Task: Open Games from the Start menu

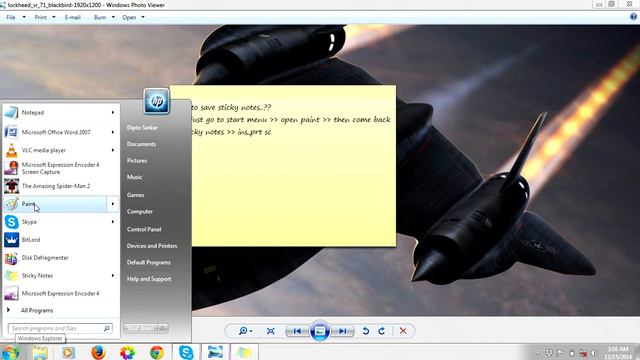Action: pyautogui.click(x=135, y=195)
